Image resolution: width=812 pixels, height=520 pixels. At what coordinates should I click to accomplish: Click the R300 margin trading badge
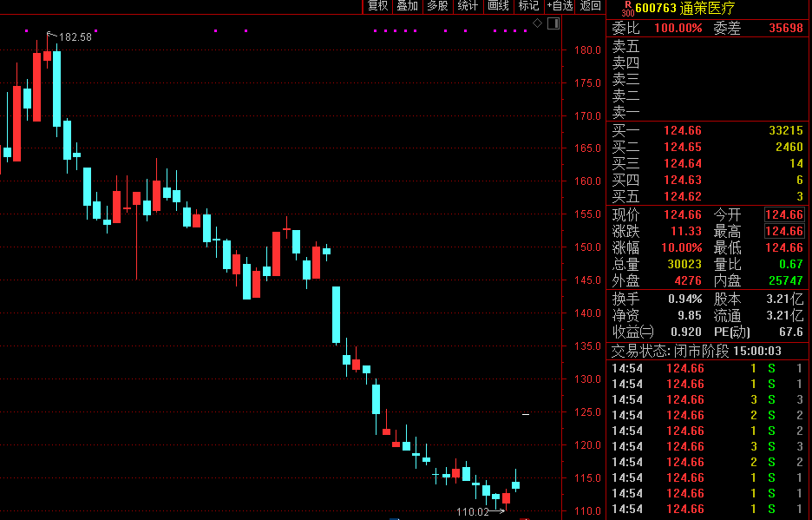[x=627, y=8]
